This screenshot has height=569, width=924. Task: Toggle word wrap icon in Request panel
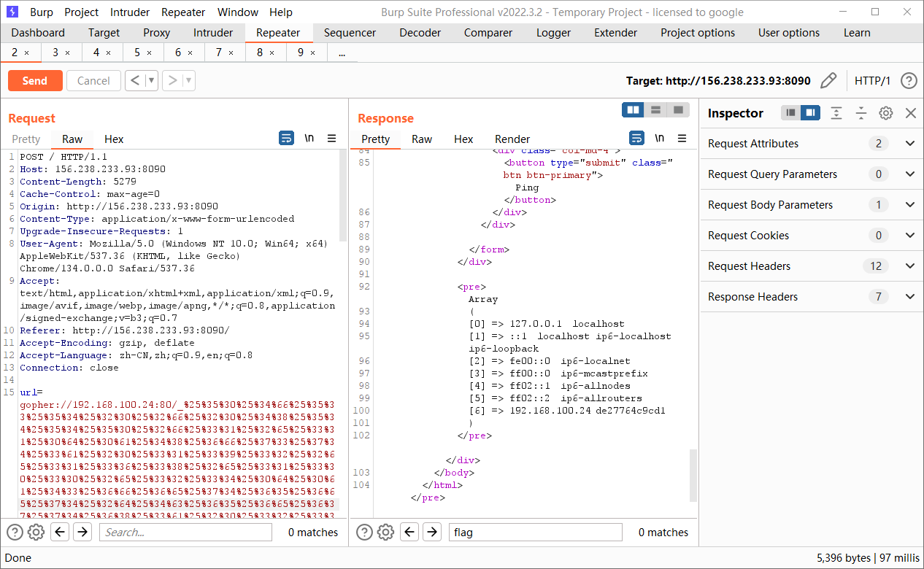[x=287, y=139]
